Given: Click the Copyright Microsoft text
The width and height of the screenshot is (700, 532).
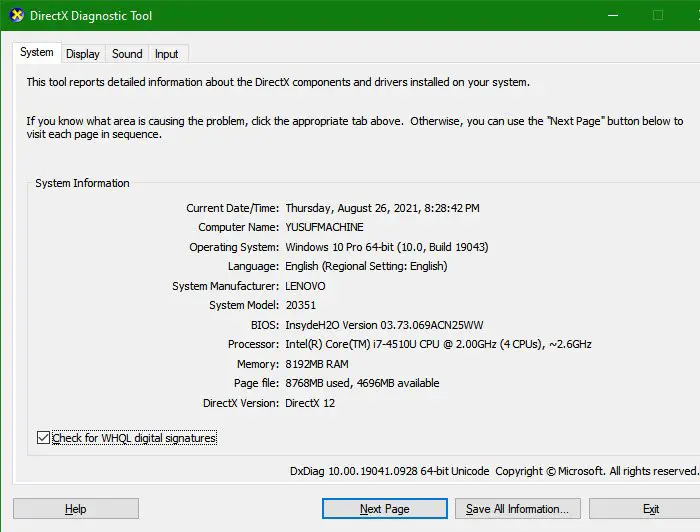Looking at the screenshot, I should pyautogui.click(x=597, y=471).
